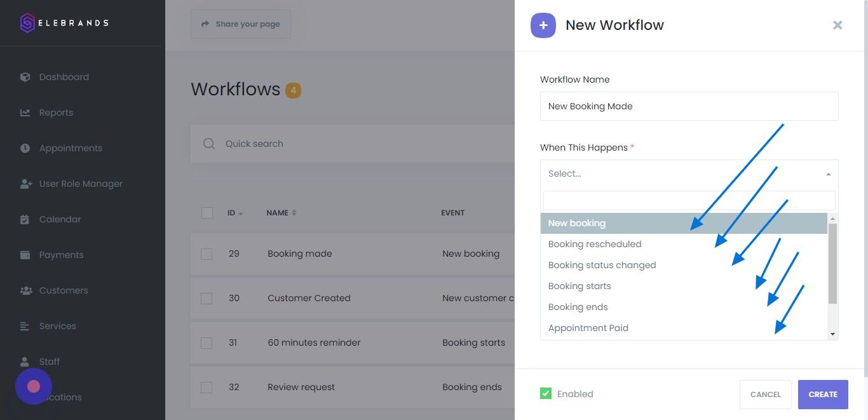Click the Payments wallet icon
The height and width of the screenshot is (420, 868).
pos(25,255)
